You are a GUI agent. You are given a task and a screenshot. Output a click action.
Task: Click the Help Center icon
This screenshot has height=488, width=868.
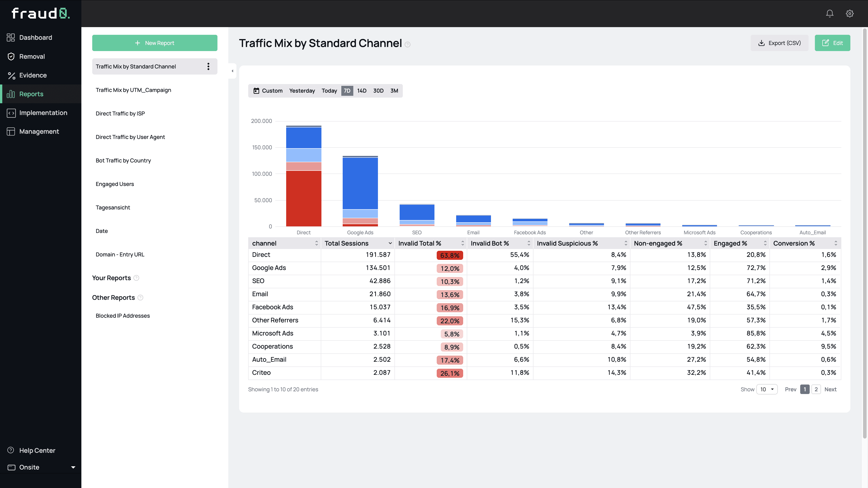click(10, 450)
